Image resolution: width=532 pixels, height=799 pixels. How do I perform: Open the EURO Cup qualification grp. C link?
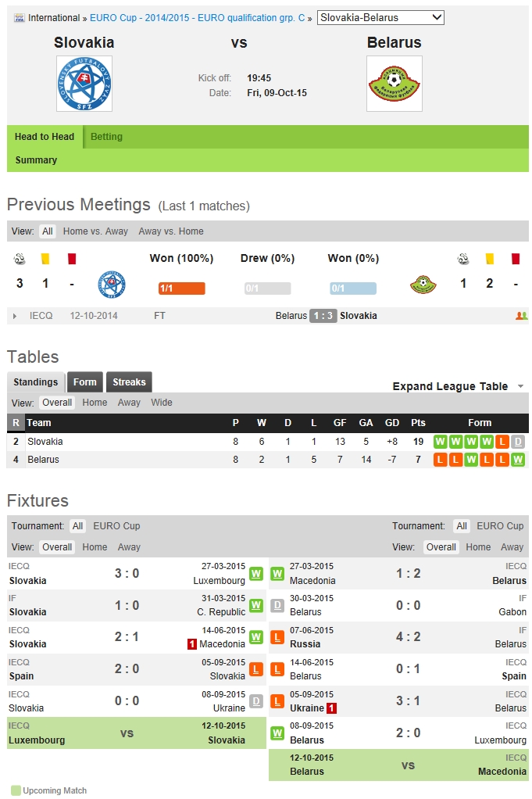click(197, 17)
